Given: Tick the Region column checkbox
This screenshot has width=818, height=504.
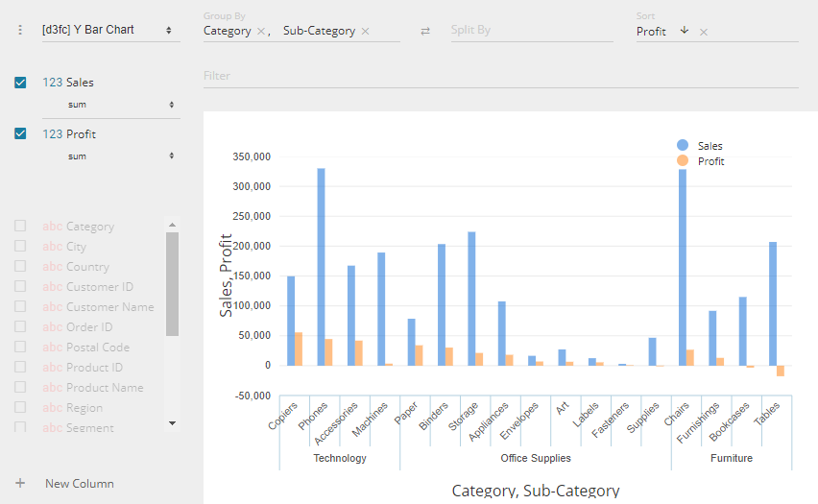Looking at the screenshot, I should point(20,408).
